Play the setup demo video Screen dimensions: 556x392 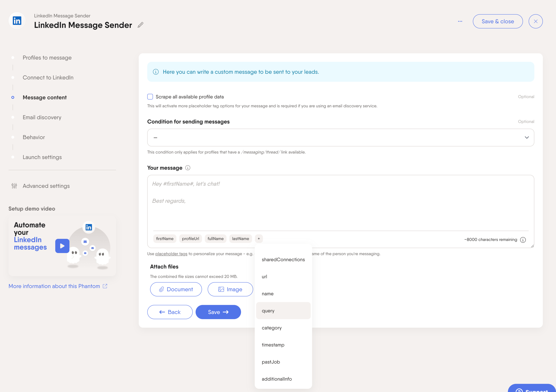tap(62, 246)
